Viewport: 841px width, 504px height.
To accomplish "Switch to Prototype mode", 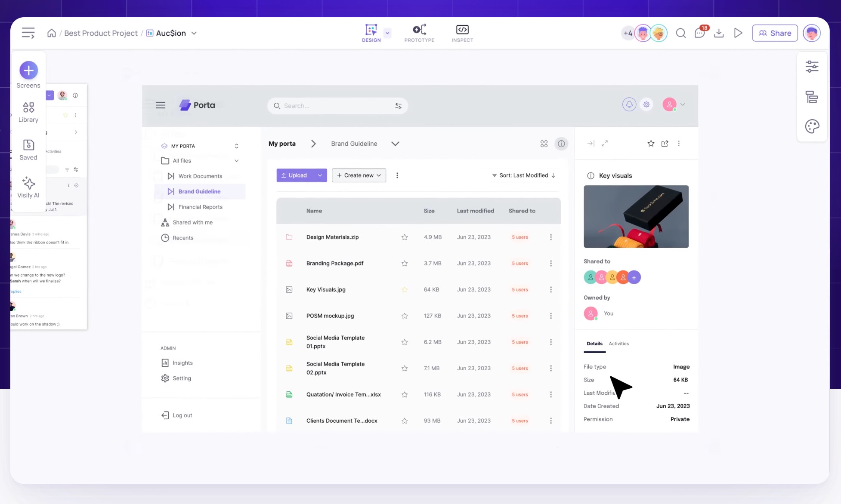I will point(419,33).
